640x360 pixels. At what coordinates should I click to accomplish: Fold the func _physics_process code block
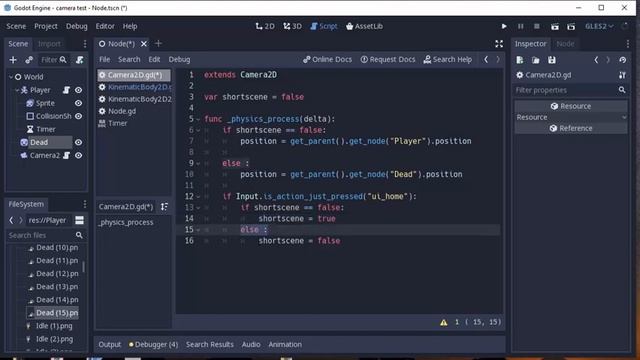[x=198, y=119]
